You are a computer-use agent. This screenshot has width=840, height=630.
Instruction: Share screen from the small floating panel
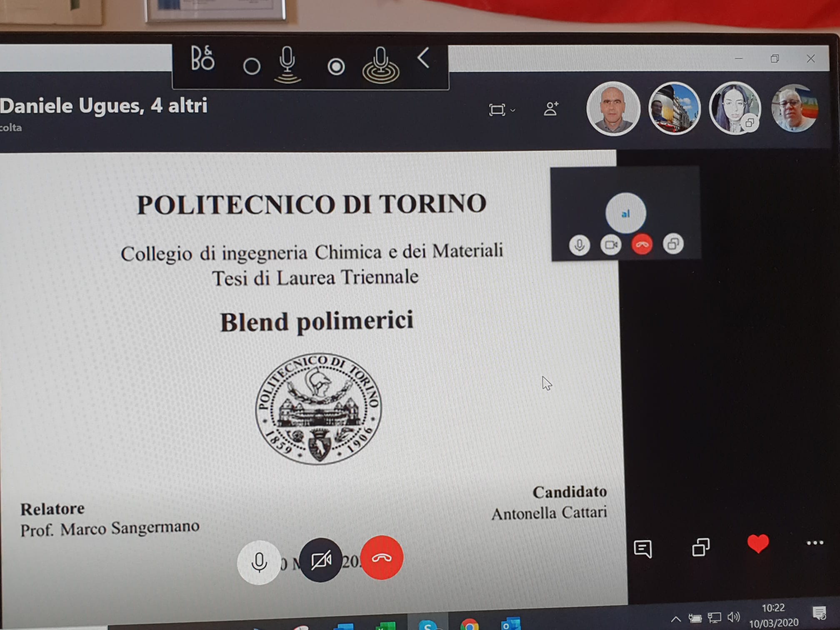click(673, 244)
